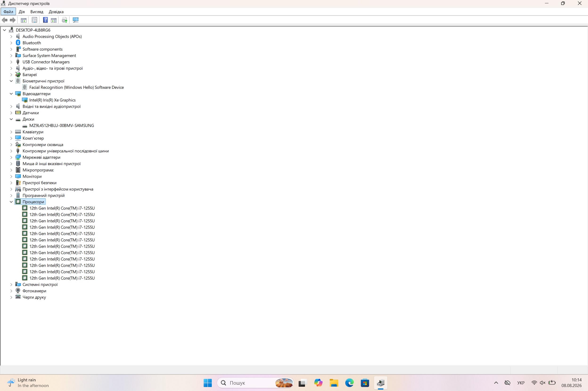Open the Файл menu

tap(8, 12)
